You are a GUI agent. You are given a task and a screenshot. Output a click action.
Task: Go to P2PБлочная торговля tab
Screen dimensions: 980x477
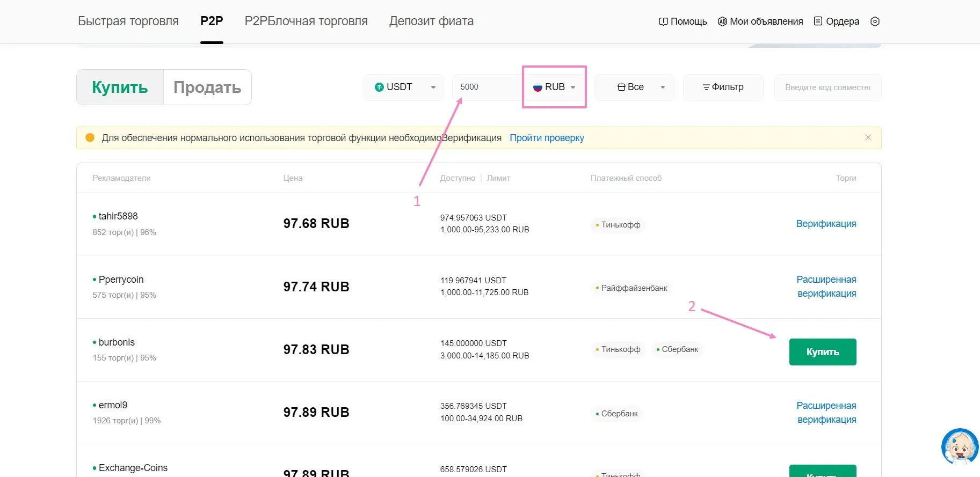click(x=306, y=21)
